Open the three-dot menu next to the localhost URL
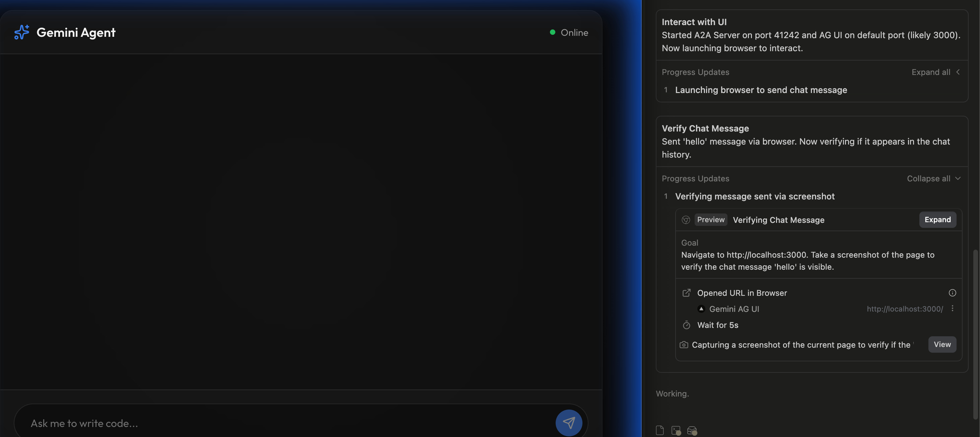 (952, 309)
